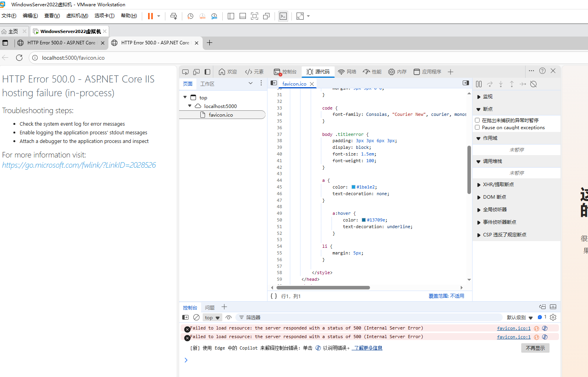Open the top context dropdown in console
588x377 pixels.
212,318
